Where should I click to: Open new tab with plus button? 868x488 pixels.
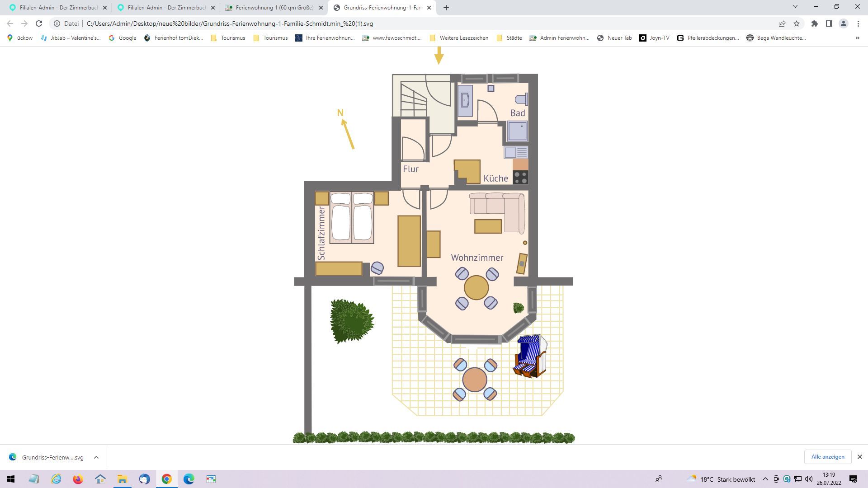point(446,8)
